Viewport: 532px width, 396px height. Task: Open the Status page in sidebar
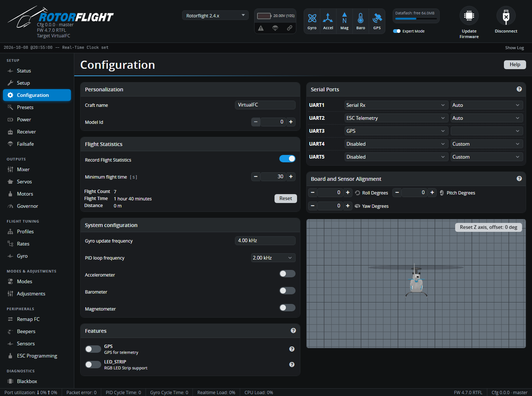[37, 71]
